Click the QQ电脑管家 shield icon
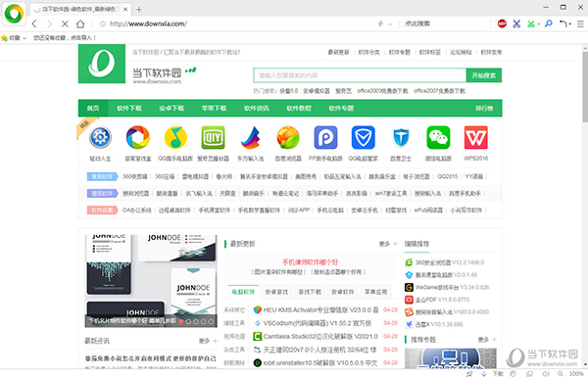 [x=363, y=137]
